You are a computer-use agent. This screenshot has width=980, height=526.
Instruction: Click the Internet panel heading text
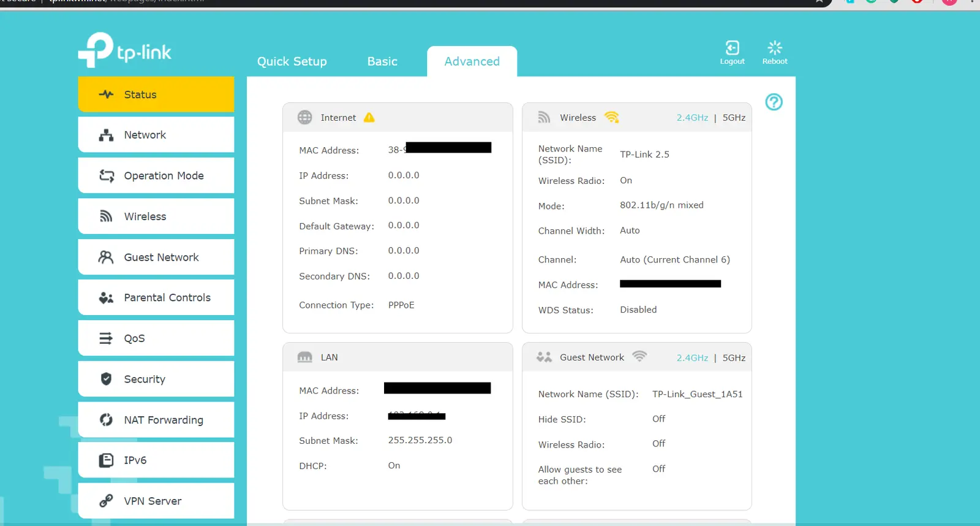tap(338, 118)
